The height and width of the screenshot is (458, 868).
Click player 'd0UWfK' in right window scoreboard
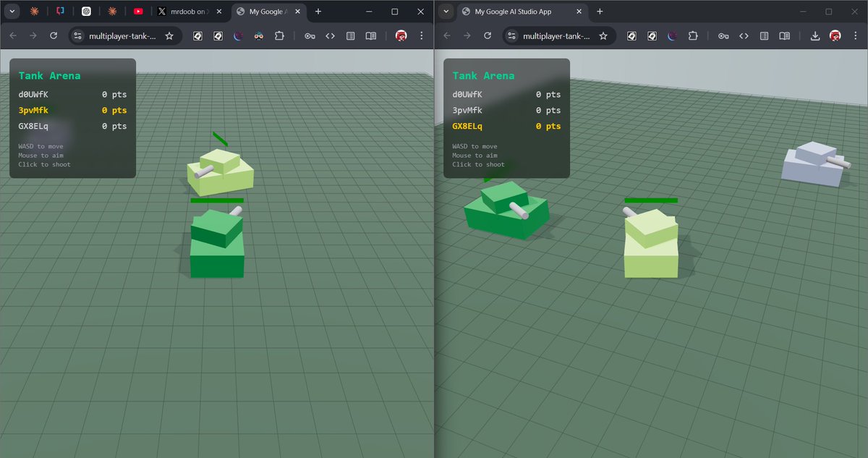click(467, 95)
